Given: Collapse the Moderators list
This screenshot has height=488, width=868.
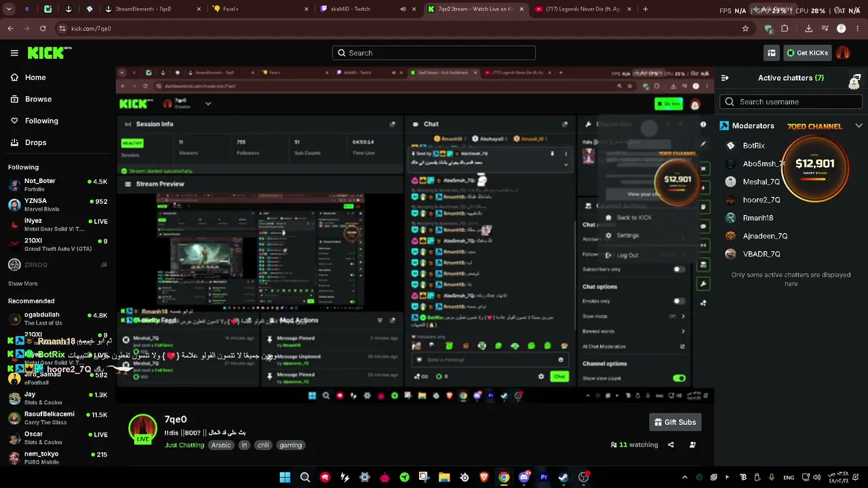Looking at the screenshot, I should pyautogui.click(x=859, y=126).
